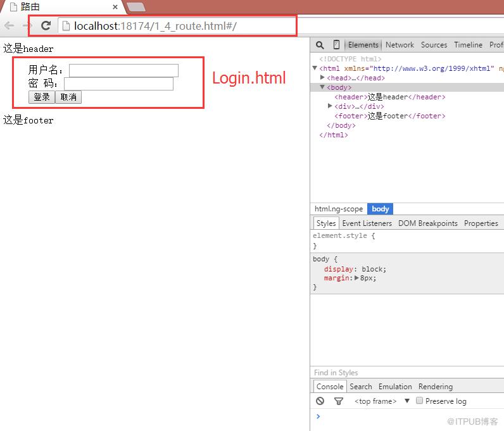Select the closing </html> row
Screen dimensions: 504x431
(x=333, y=135)
